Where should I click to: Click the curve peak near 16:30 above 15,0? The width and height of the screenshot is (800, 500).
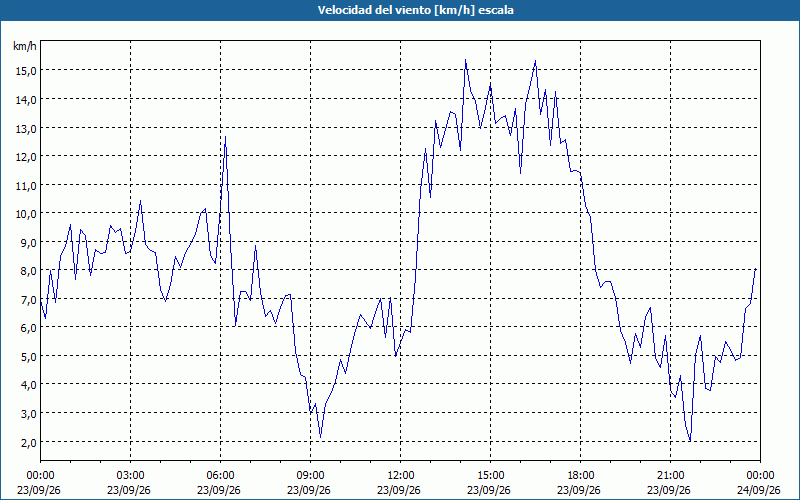pos(535,61)
